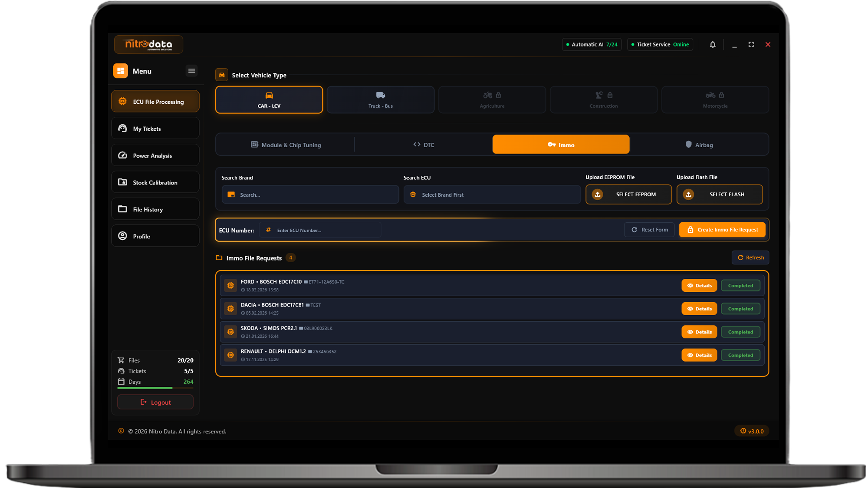
Task: Toggle the hamburger menu collapse icon
Action: pyautogui.click(x=191, y=71)
